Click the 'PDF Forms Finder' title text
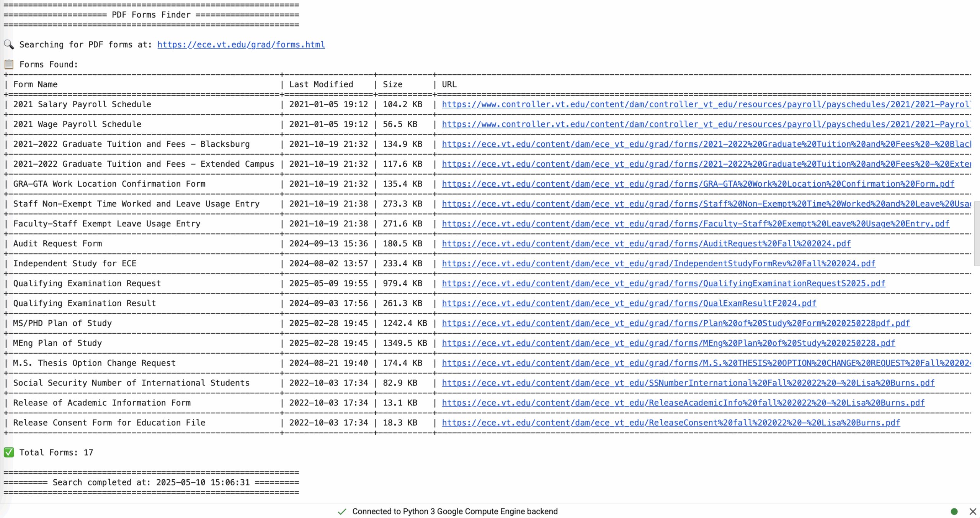Image resolution: width=980 pixels, height=518 pixels. point(151,15)
